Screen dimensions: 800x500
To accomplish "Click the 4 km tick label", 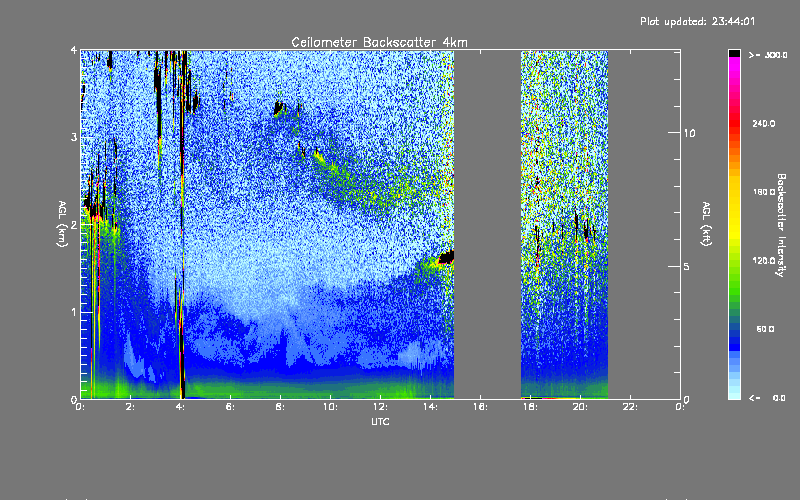I will pyautogui.click(x=74, y=51).
